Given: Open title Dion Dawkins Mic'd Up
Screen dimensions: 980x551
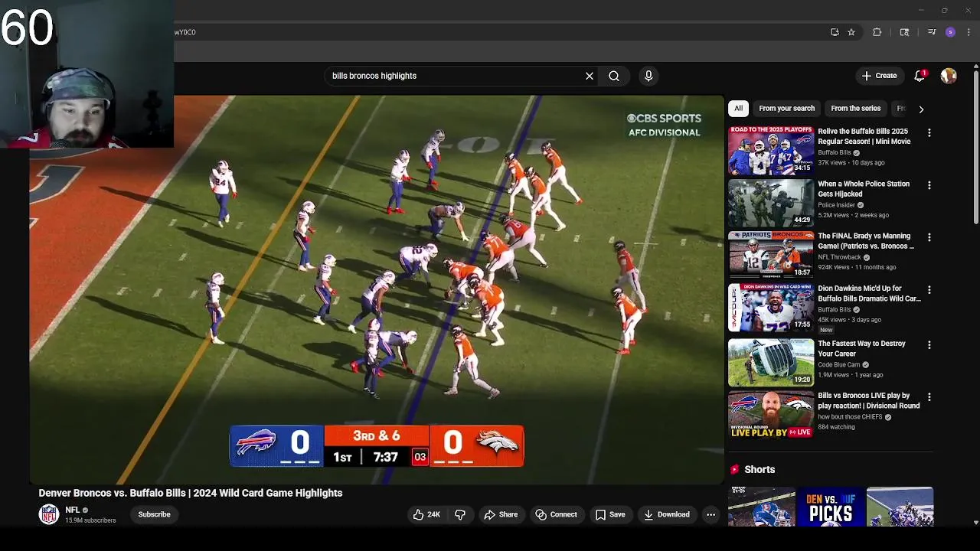Looking at the screenshot, I should coord(869,293).
